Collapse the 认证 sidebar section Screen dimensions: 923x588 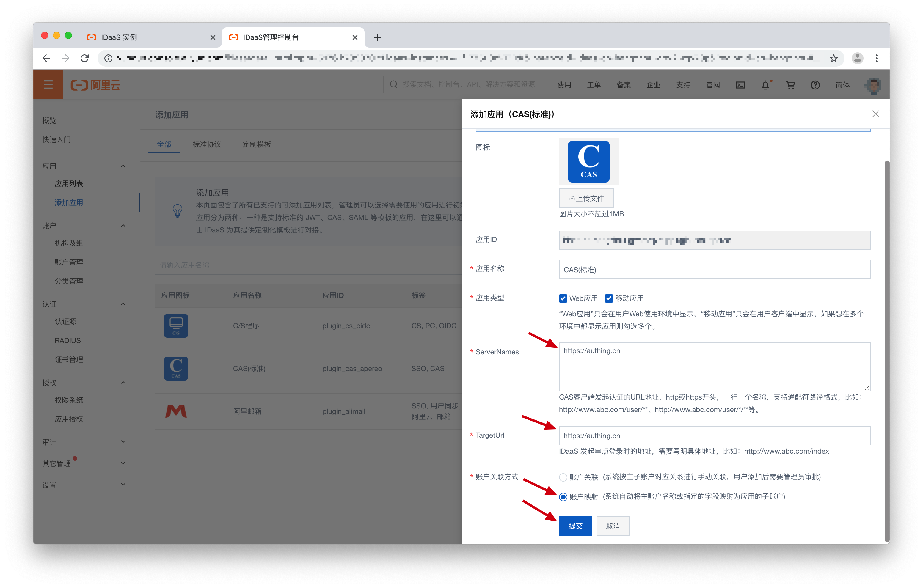pos(123,304)
